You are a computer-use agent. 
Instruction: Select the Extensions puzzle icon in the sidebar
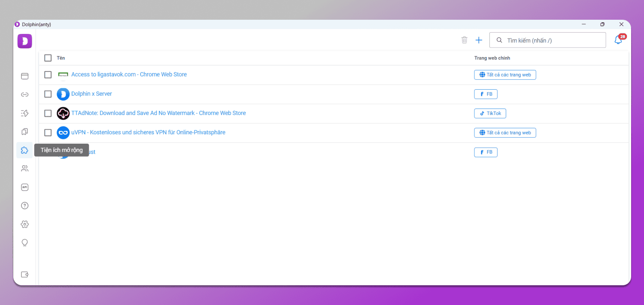click(x=25, y=150)
